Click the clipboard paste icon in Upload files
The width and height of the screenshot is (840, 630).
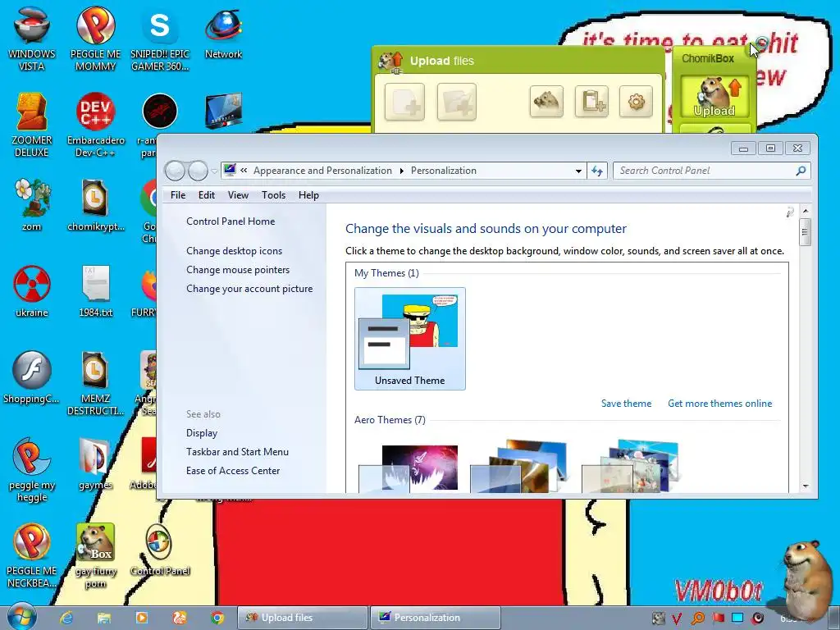[591, 101]
